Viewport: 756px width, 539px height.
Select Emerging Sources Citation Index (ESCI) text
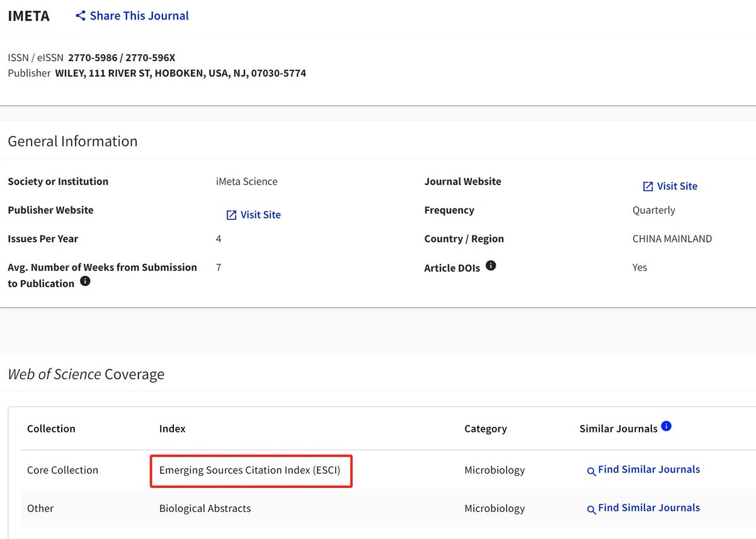(x=249, y=470)
